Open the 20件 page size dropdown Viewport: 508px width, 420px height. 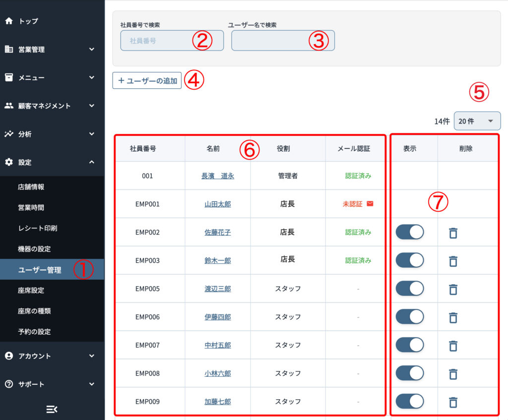click(x=477, y=121)
